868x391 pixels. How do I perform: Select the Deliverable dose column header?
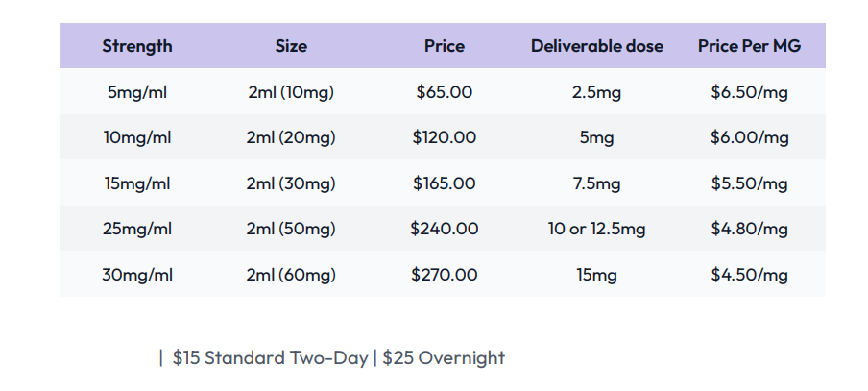[x=596, y=46]
